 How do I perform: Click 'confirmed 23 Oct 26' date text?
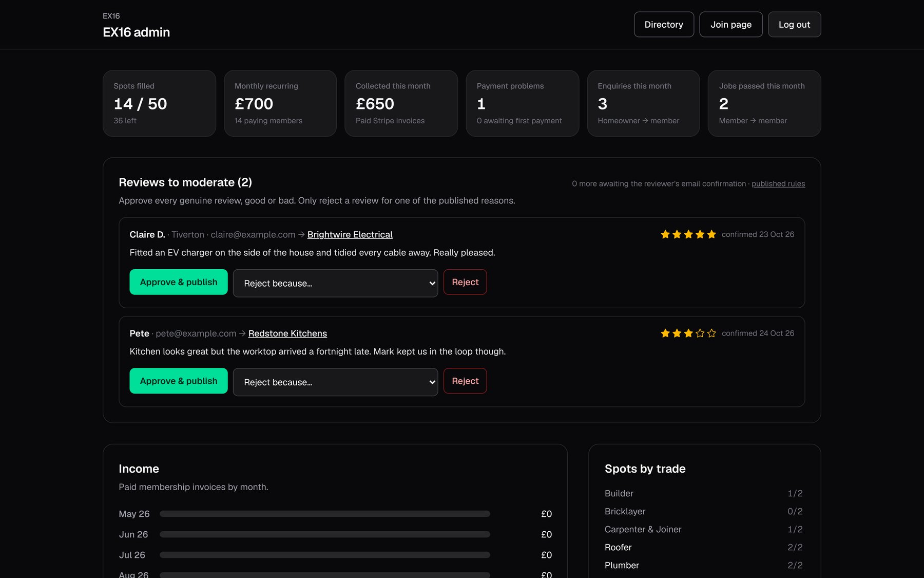point(758,234)
